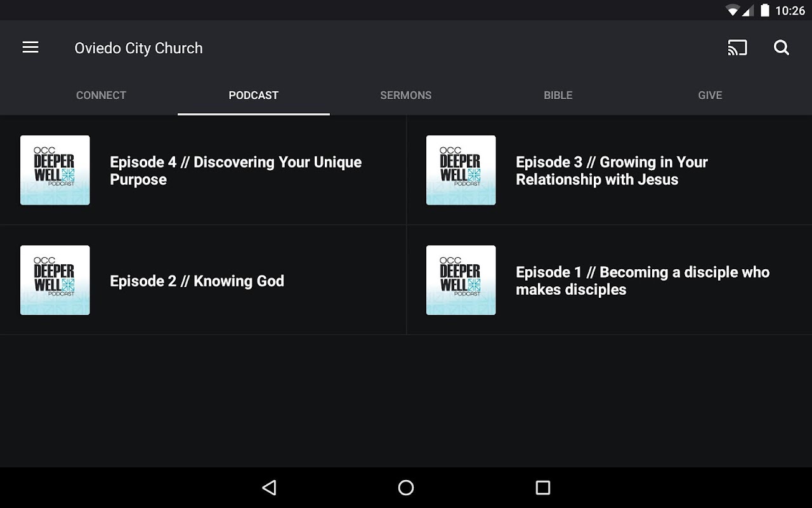Tap the battery status icon
The height and width of the screenshot is (508, 812).
(765, 10)
